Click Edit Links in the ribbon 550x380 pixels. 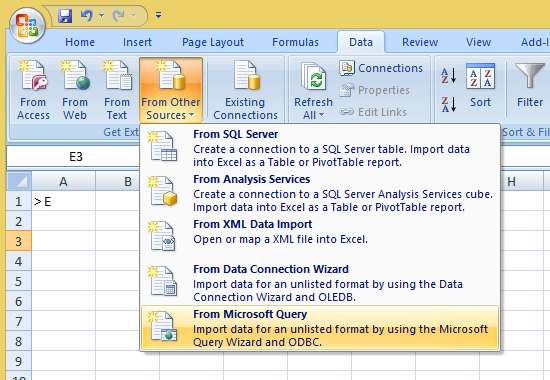point(373,112)
